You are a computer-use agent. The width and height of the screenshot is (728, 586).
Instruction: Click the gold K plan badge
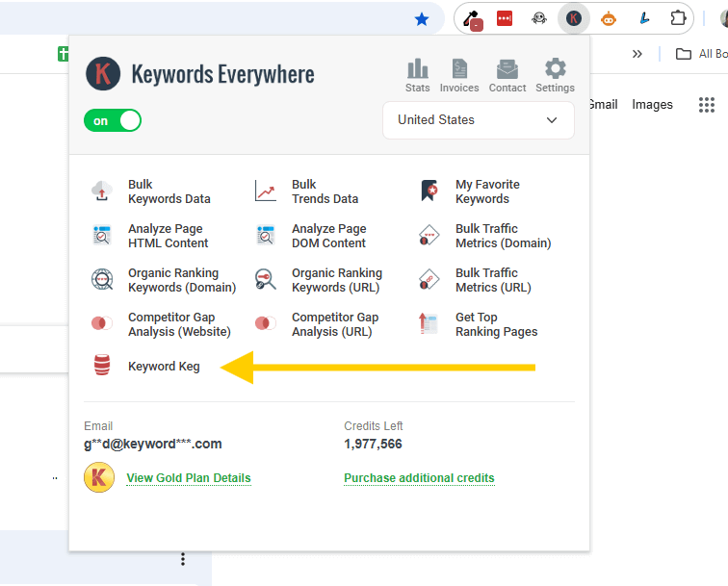click(x=99, y=477)
